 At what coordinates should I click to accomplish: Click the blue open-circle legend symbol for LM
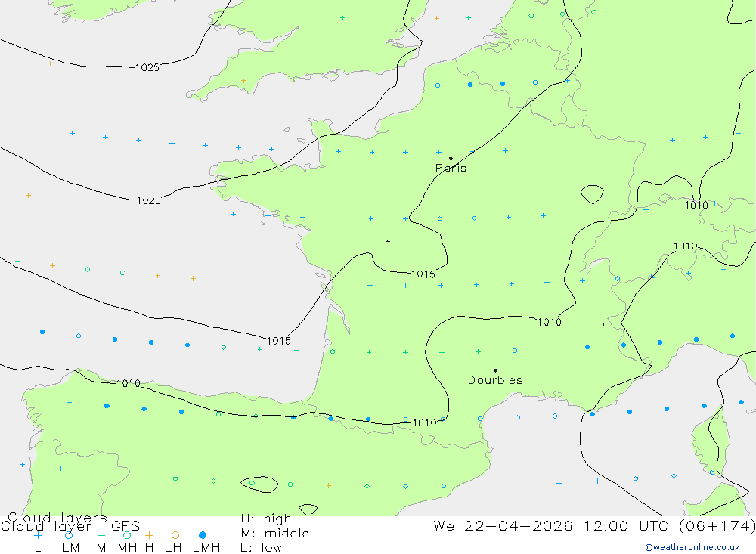click(x=69, y=535)
